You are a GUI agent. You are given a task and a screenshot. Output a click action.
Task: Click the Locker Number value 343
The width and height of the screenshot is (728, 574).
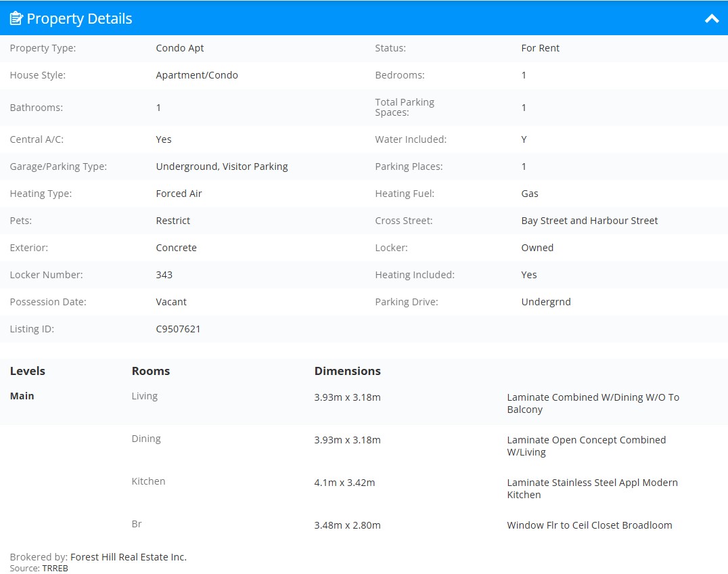pos(164,275)
